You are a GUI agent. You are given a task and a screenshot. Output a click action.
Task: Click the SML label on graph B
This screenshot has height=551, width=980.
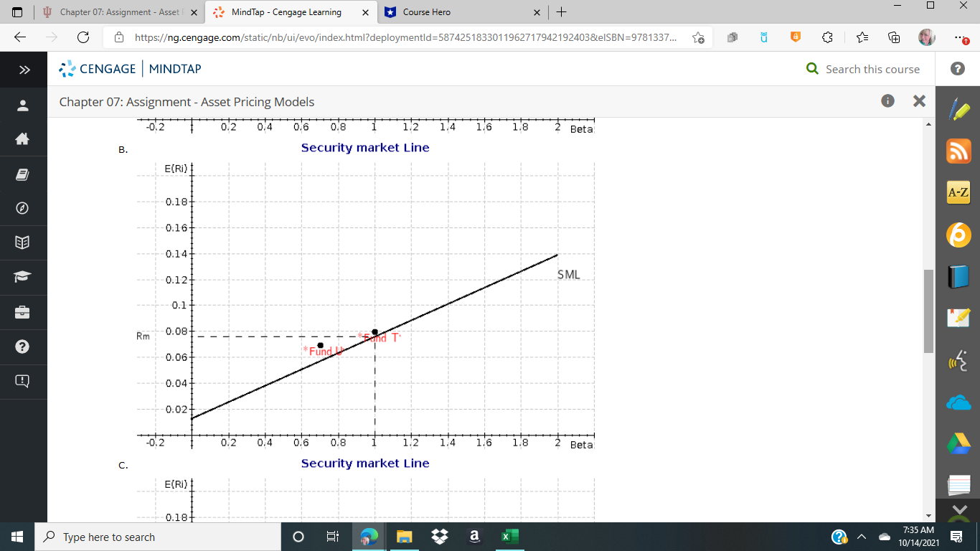pos(568,275)
